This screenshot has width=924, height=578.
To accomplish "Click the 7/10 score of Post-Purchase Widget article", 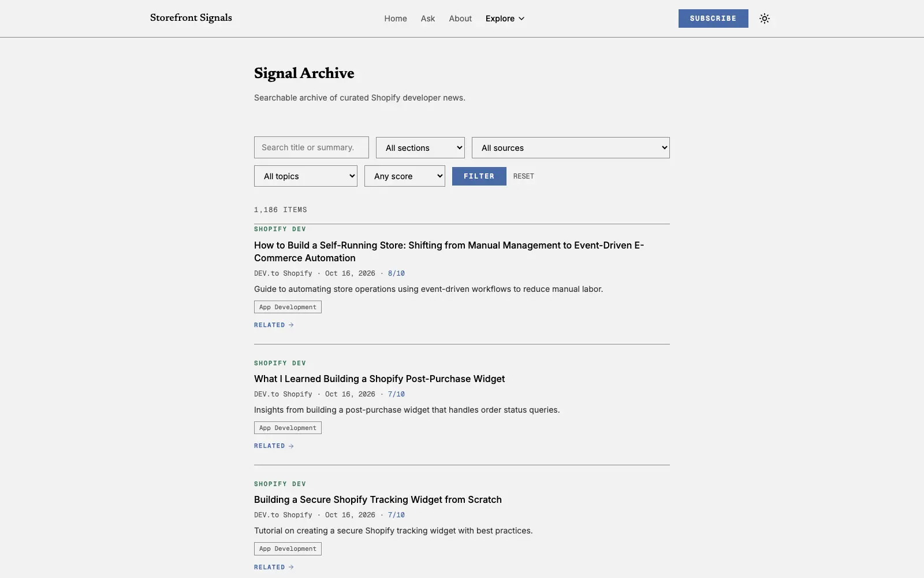I will pos(396,394).
